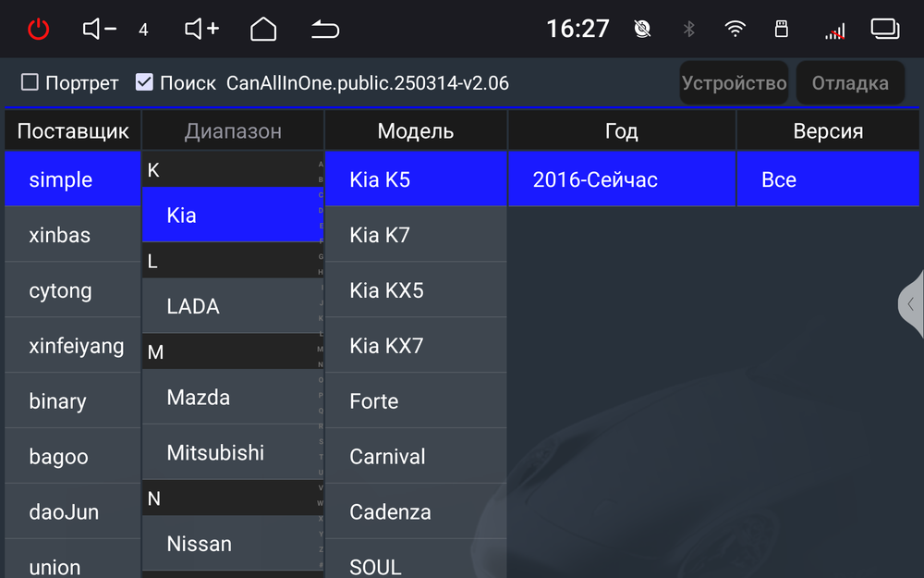Screen dimensions: 924x578
Task: Select the 2016-Сейчас year range
Action: tap(621, 179)
